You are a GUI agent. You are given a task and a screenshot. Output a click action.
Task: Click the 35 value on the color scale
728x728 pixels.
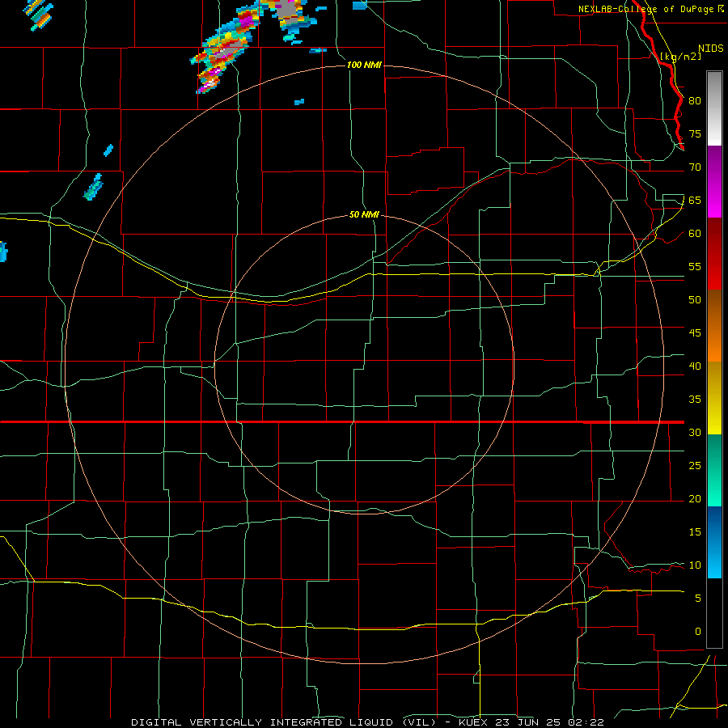695,400
